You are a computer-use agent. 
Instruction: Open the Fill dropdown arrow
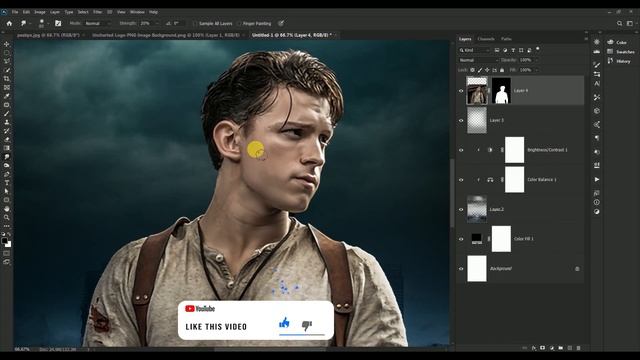[x=536, y=70]
